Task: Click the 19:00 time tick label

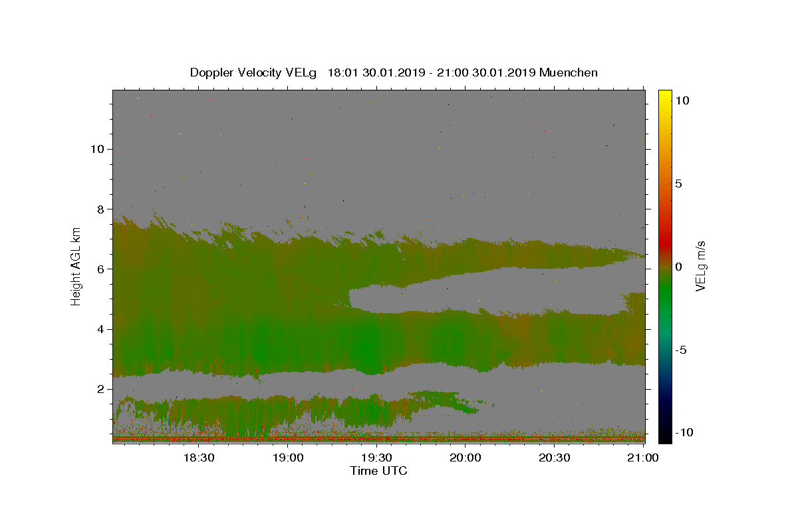Action: click(288, 458)
